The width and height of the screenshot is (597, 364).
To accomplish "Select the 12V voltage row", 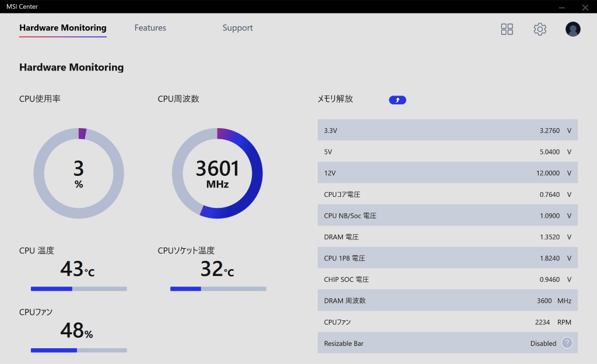I will pos(447,172).
